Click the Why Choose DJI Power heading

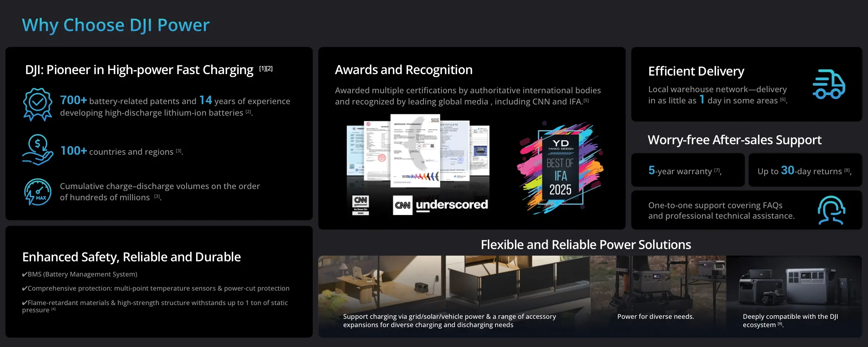(x=116, y=25)
